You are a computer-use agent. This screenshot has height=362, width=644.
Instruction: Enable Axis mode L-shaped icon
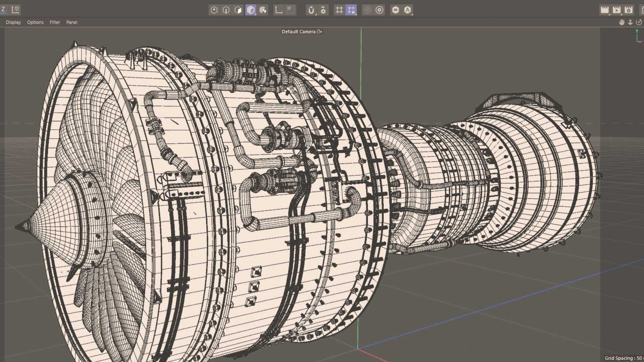tap(278, 10)
